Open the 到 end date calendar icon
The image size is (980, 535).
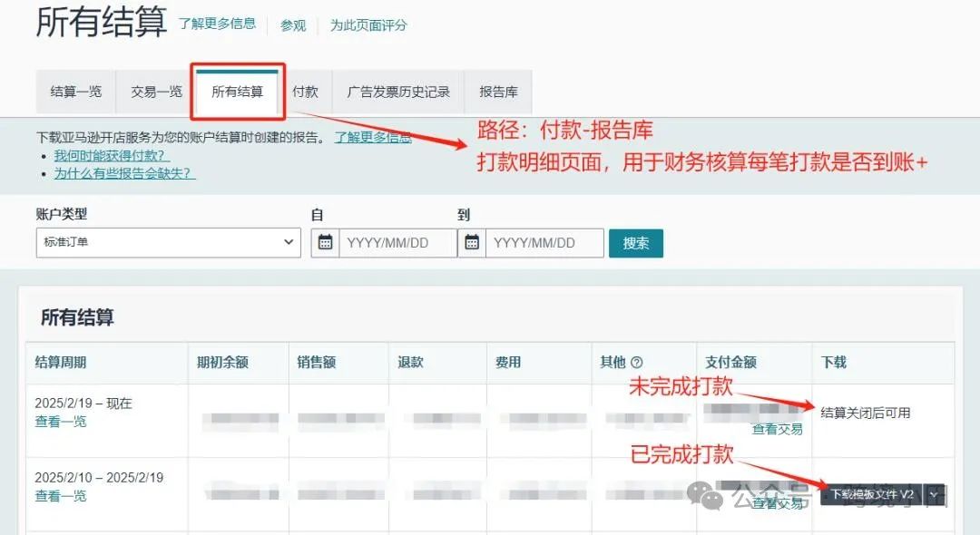(472, 243)
